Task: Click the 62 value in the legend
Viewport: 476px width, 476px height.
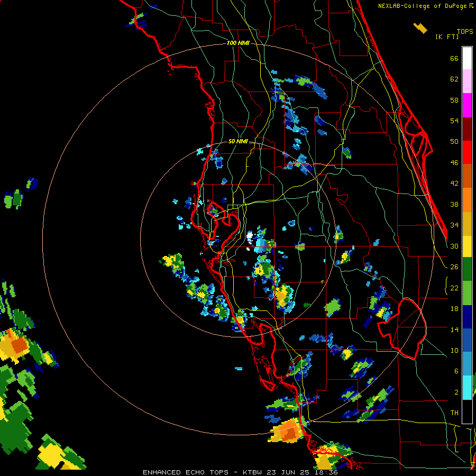Action: click(x=454, y=79)
